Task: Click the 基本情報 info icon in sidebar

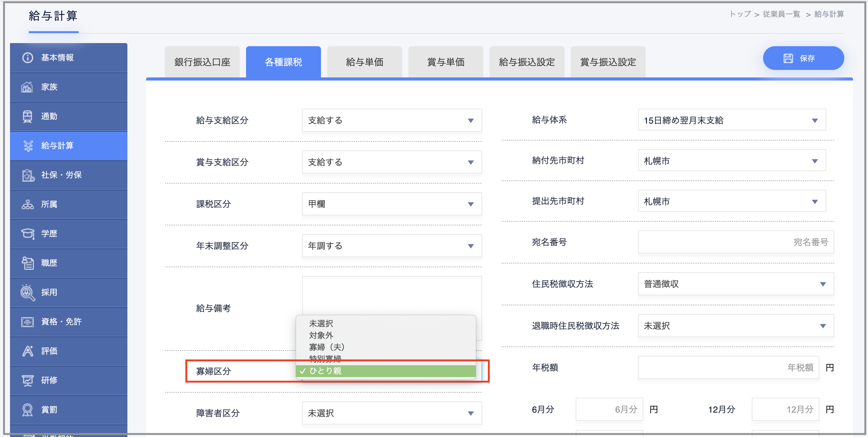Action: coord(27,58)
